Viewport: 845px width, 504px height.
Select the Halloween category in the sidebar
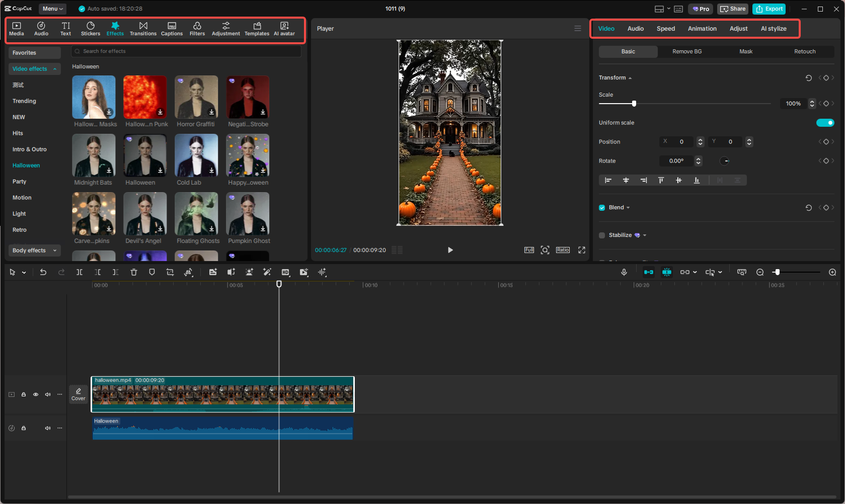(x=26, y=165)
